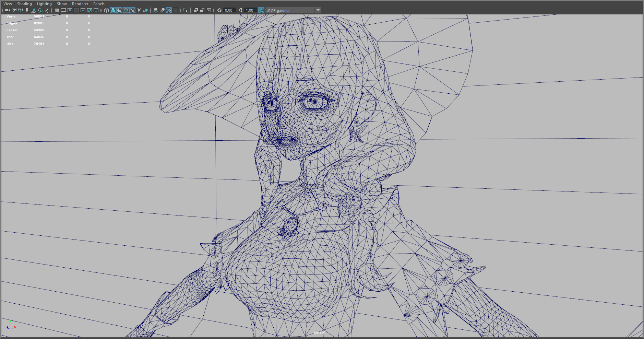The height and width of the screenshot is (339, 644).
Task: Open the Shading menu
Action: 24,4
